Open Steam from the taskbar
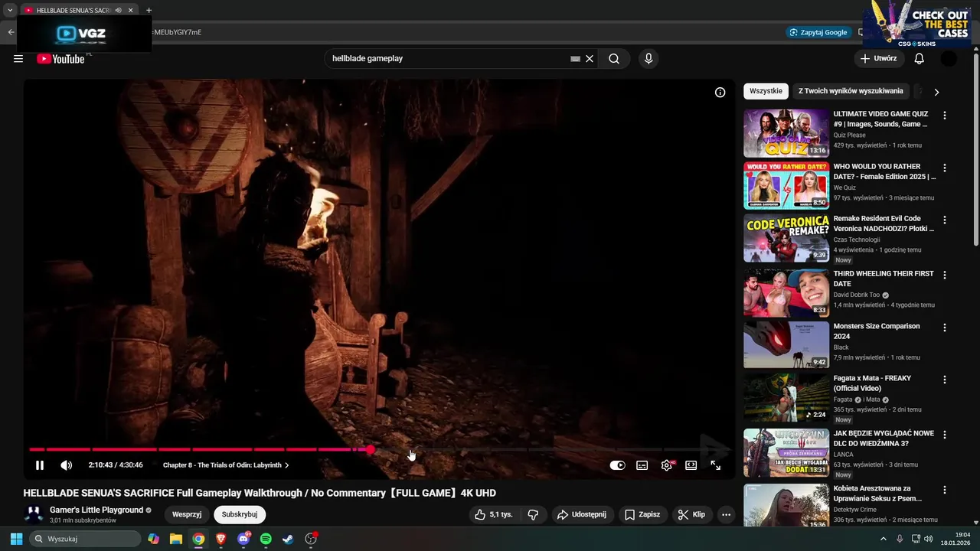Image resolution: width=980 pixels, height=551 pixels. click(288, 539)
